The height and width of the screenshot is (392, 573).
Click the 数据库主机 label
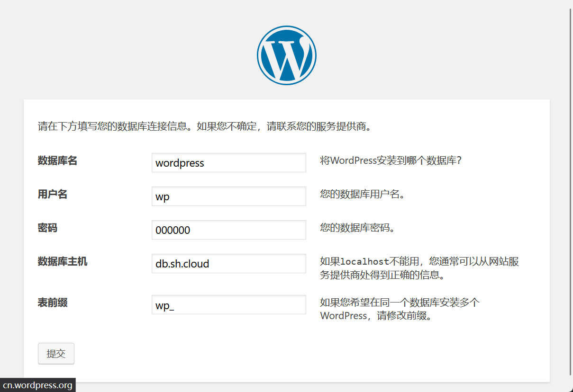coord(63,261)
